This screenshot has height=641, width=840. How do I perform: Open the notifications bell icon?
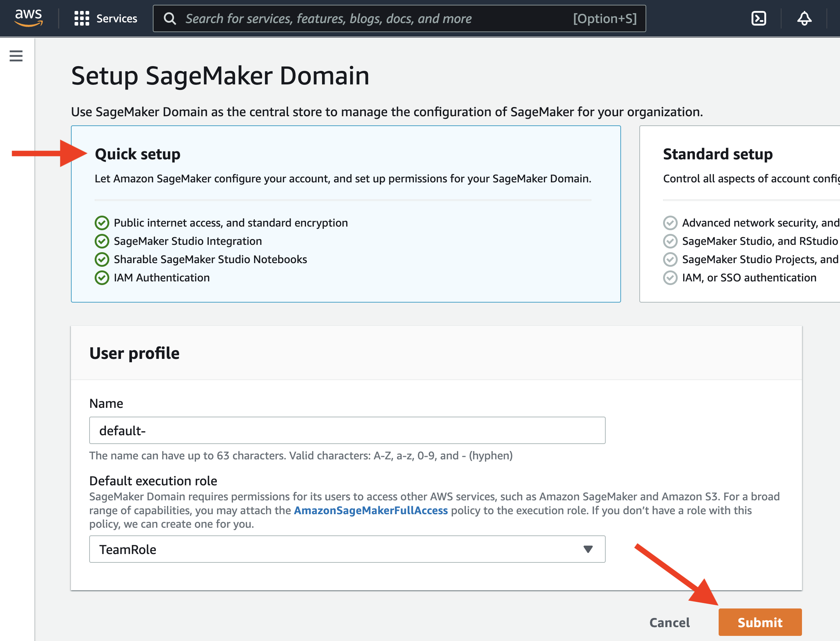pos(804,18)
